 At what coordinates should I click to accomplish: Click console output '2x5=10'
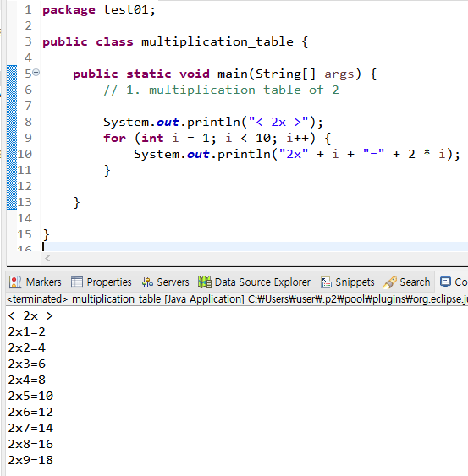coord(30,396)
